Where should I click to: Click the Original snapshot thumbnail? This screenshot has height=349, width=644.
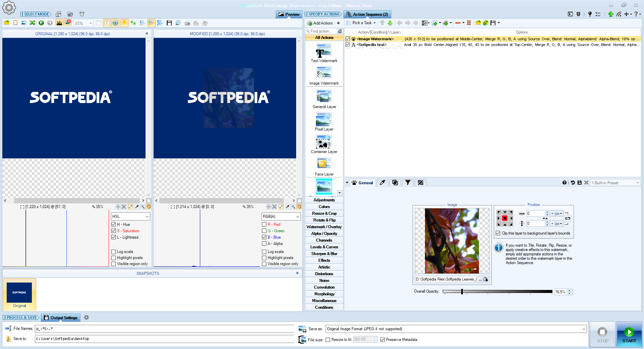19,295
